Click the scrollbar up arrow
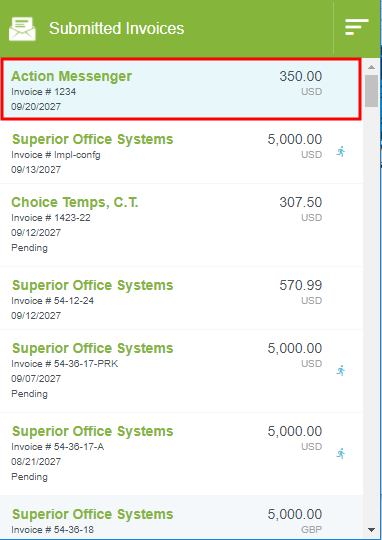The height and width of the screenshot is (540, 382). (x=371, y=67)
